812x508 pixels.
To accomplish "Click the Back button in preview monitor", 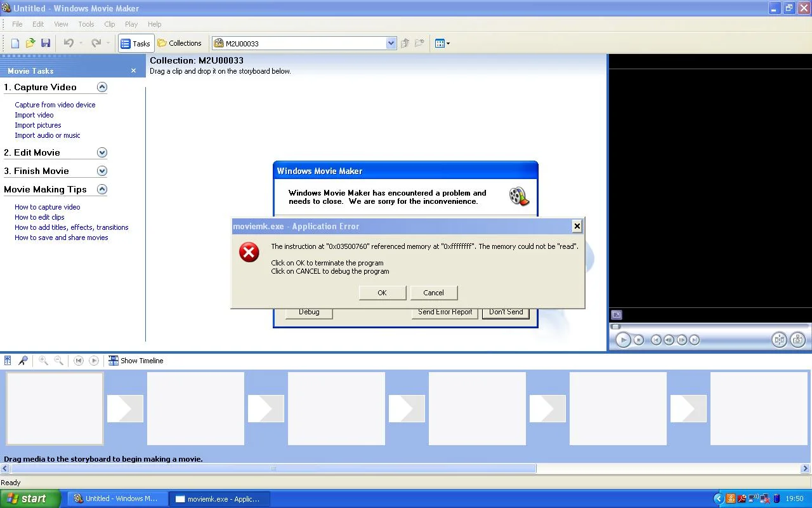I will 656,340.
